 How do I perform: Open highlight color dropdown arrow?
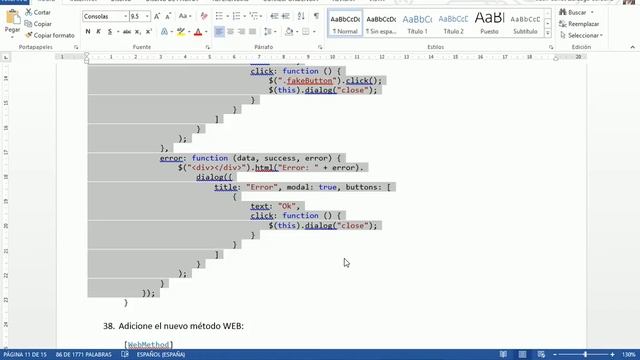[x=189, y=31]
